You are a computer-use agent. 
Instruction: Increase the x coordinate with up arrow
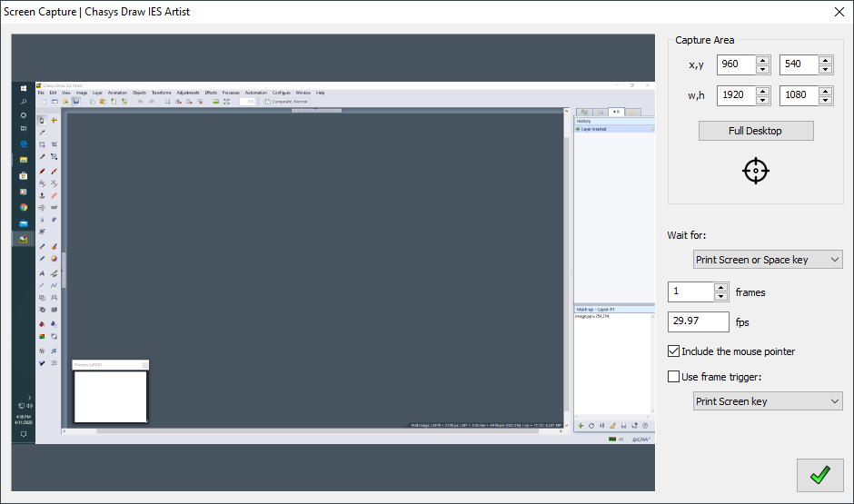(762, 61)
